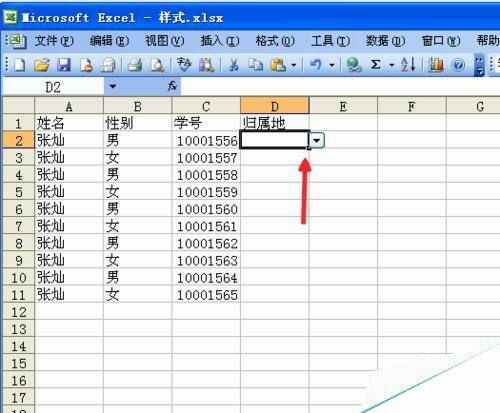Click the Select All corner button
The image size is (500, 413).
coord(19,106)
